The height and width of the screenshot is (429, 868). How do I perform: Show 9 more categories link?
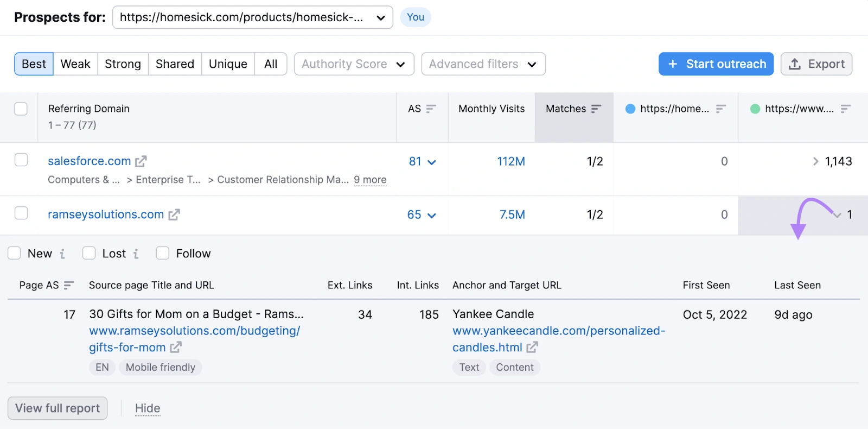pyautogui.click(x=370, y=180)
